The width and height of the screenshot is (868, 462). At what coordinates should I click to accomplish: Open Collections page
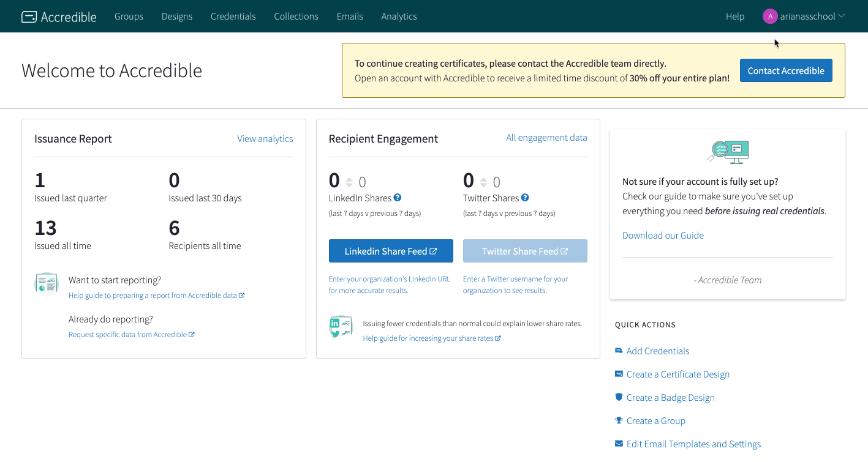click(296, 17)
